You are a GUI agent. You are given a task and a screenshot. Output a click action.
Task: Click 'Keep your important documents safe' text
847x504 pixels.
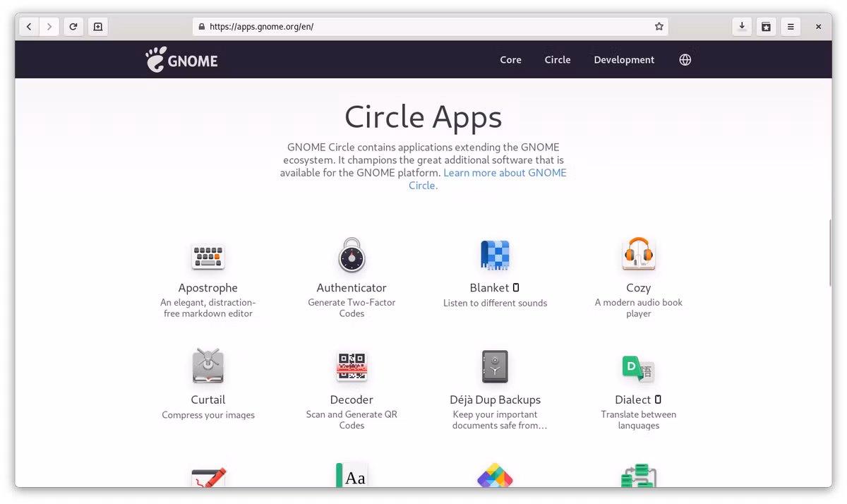coord(498,420)
